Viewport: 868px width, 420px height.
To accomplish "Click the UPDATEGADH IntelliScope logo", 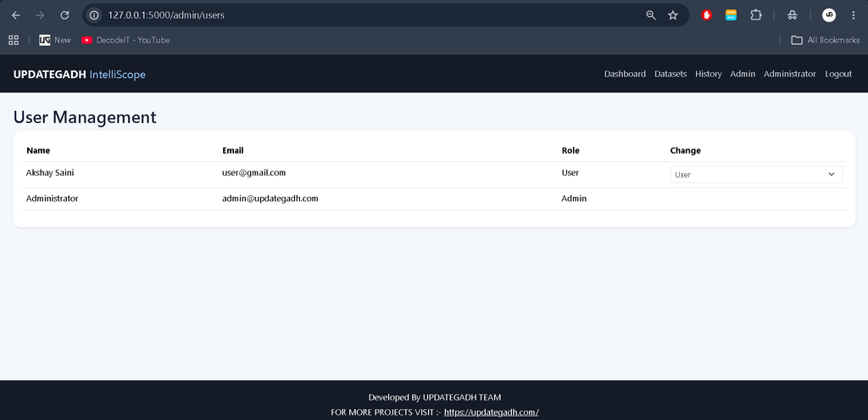I will pyautogui.click(x=79, y=75).
